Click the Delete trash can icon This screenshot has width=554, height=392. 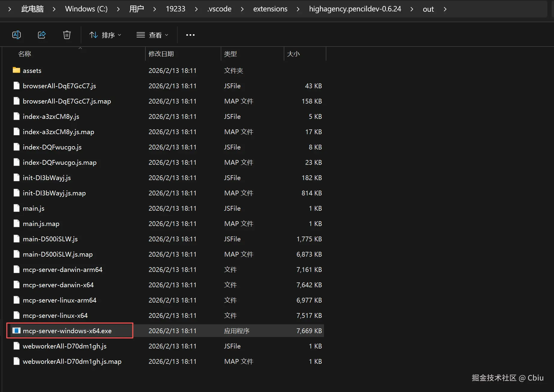[67, 35]
